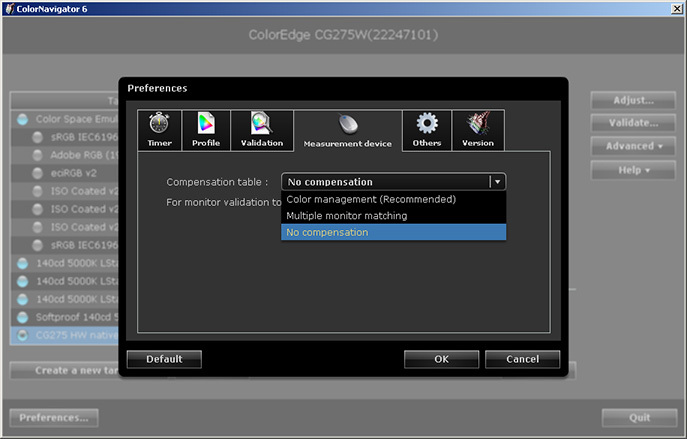Choose Multiple monitor matching option
Screen dimensions: 687x439
(393, 216)
